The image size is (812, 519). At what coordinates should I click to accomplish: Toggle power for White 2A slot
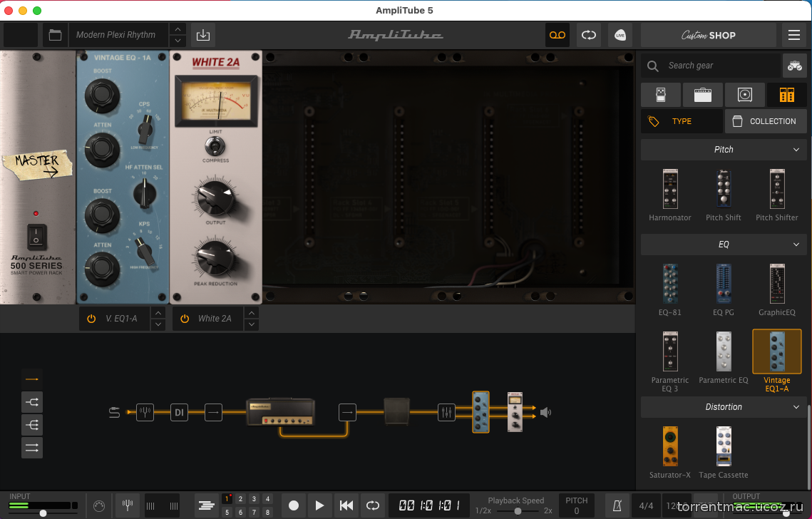tap(185, 319)
